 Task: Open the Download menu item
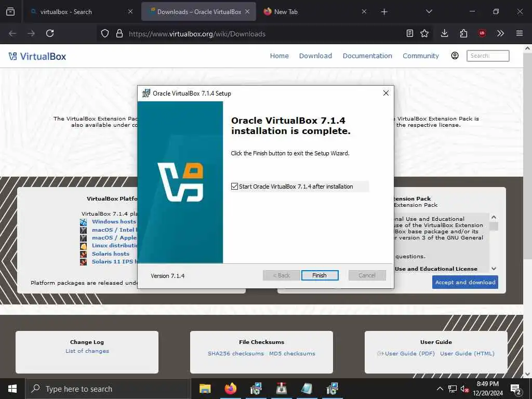point(315,56)
